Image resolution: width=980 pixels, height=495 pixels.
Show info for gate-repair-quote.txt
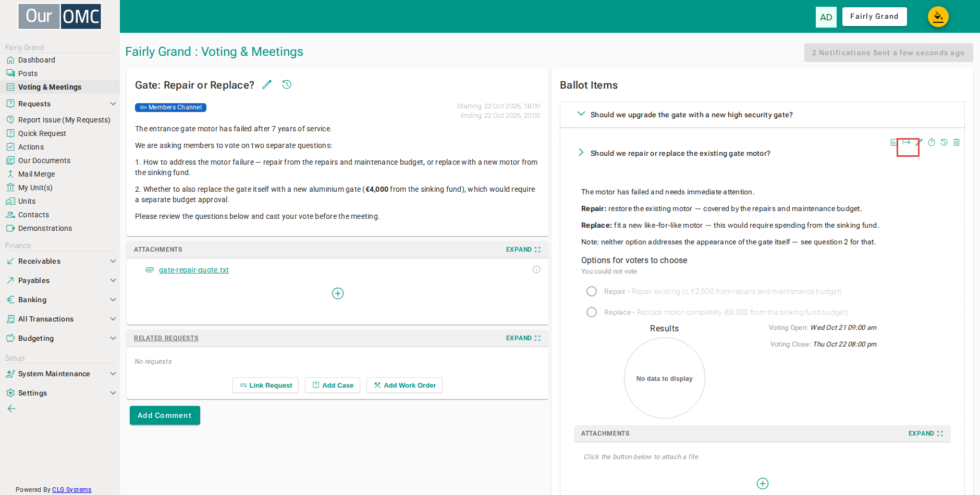536,269
